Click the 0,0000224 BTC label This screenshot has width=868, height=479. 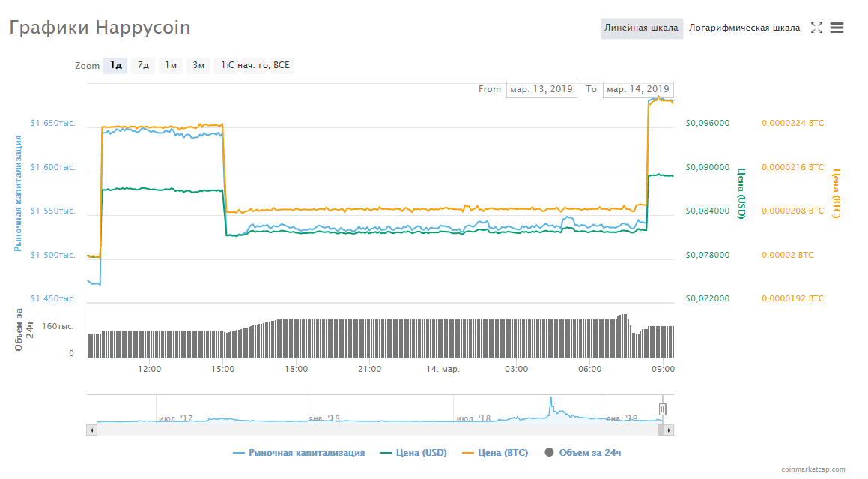coord(792,123)
